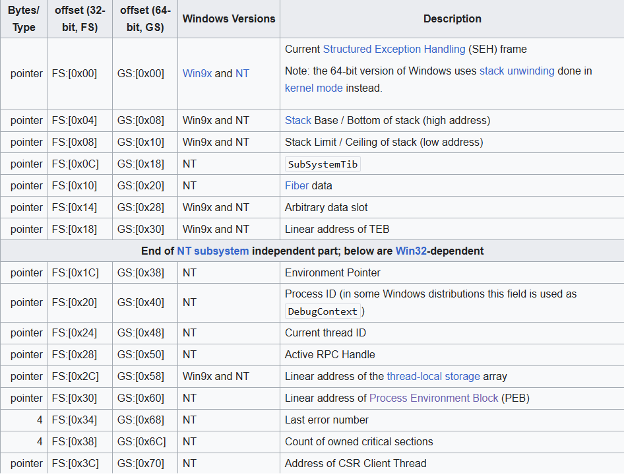The height and width of the screenshot is (474, 624).
Task: Select the GS:[0x6C] cell
Action: (145, 442)
